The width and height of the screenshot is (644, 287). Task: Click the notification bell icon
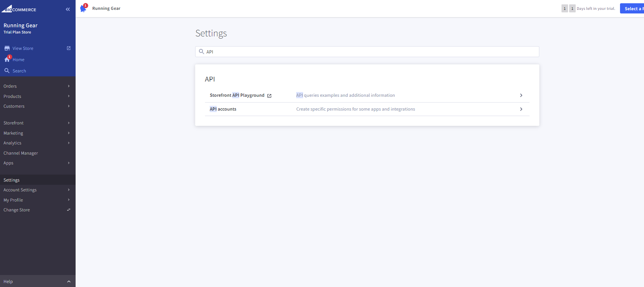pyautogui.click(x=83, y=8)
